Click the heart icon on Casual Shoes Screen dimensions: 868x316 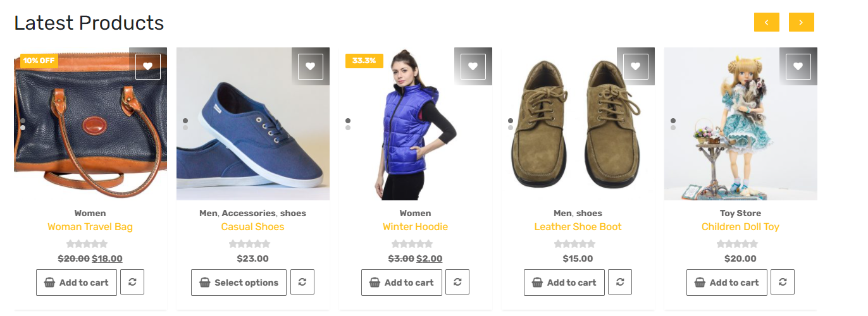pos(311,66)
